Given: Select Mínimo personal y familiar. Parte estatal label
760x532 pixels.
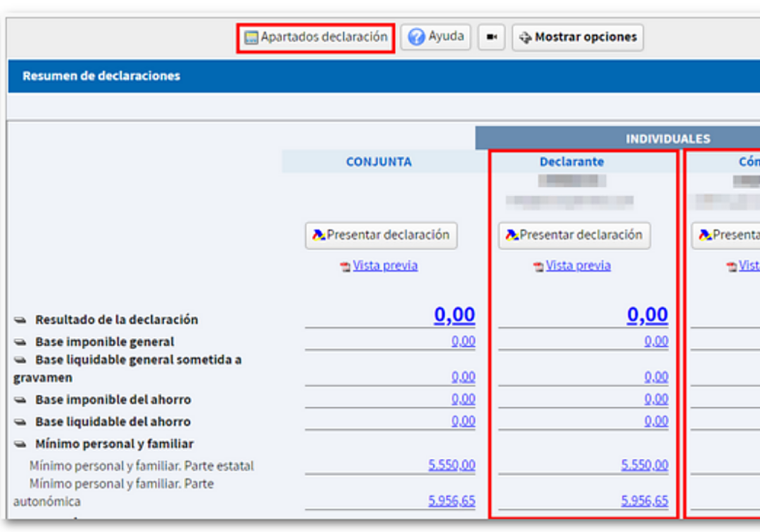Looking at the screenshot, I should coord(142,466).
